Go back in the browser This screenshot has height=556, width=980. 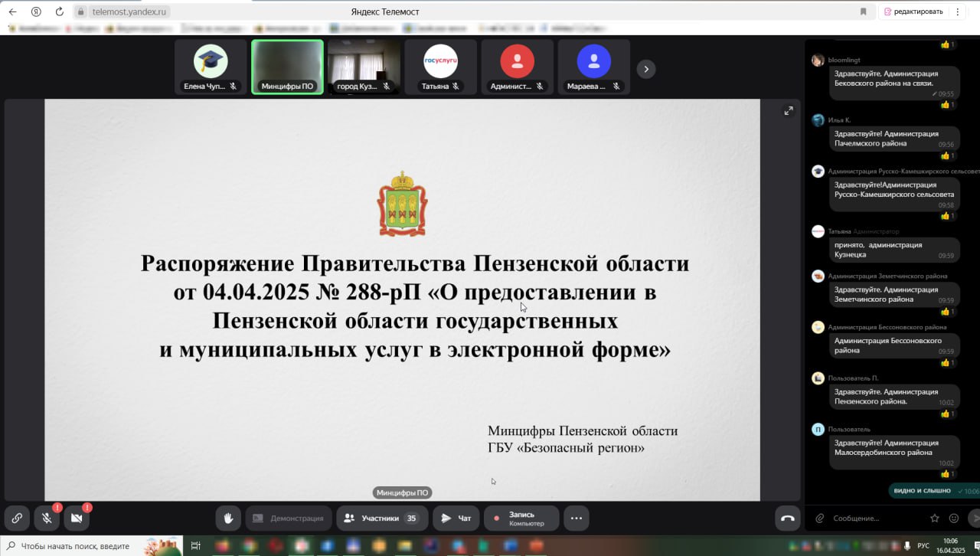click(12, 11)
